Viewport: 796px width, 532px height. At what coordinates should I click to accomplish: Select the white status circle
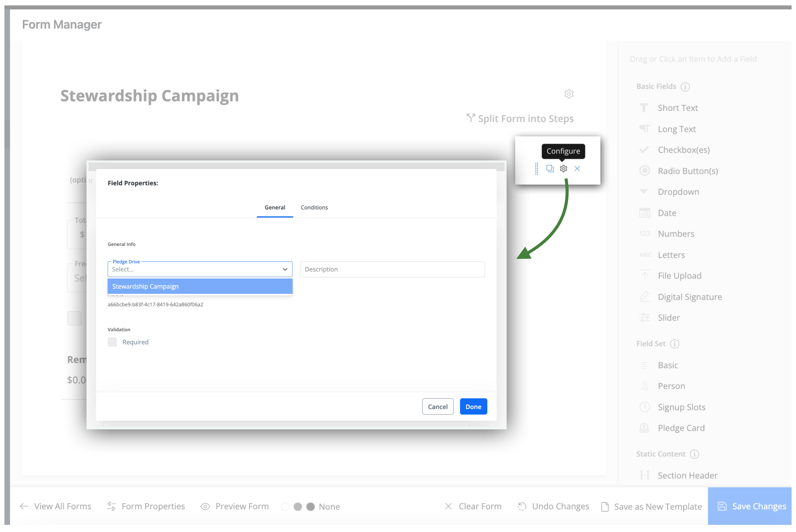[x=286, y=507]
